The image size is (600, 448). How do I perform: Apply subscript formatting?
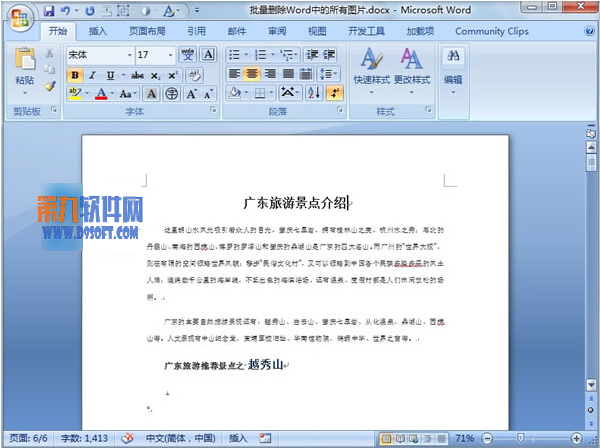coord(155,75)
